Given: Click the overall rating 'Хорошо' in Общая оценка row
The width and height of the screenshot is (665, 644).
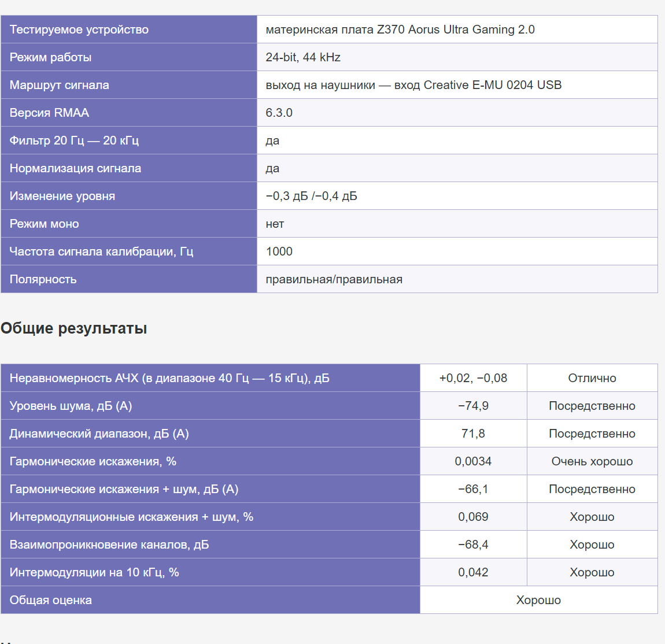Looking at the screenshot, I should [538, 600].
